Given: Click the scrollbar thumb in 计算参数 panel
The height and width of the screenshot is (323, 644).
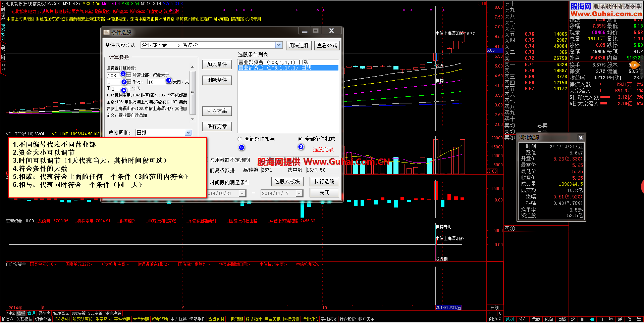Looking at the screenshot, I should 193,93.
